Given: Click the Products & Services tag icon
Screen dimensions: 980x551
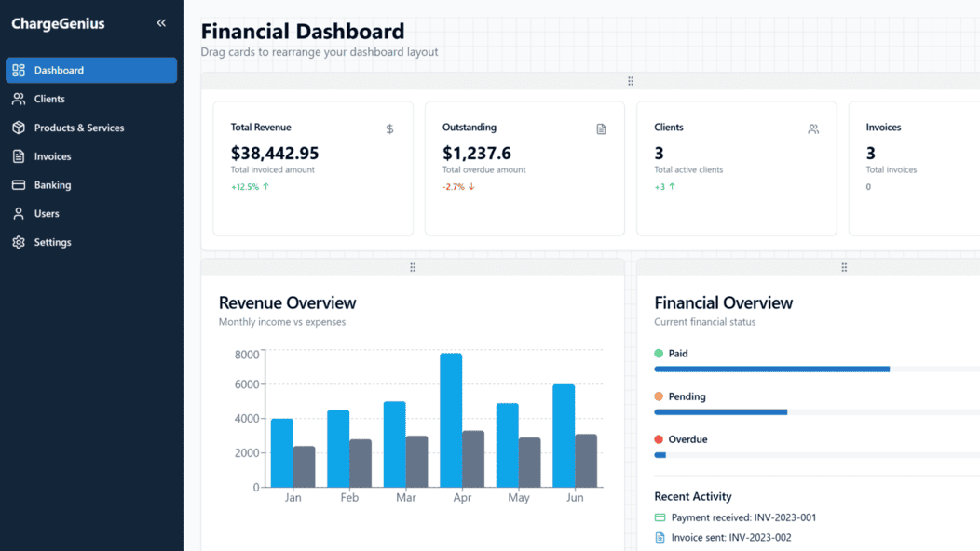Looking at the screenshot, I should 18,128.
